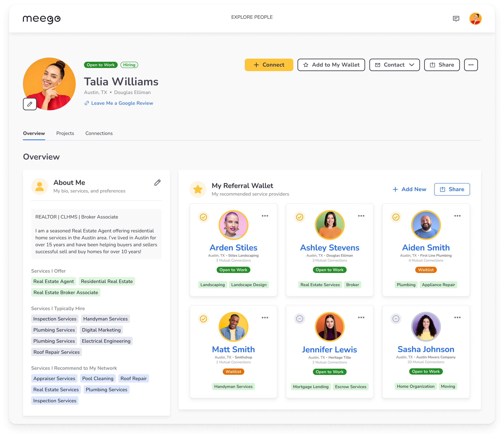Screen dimensions: 504x437
Task: Edit the About Me section
Action: (157, 182)
